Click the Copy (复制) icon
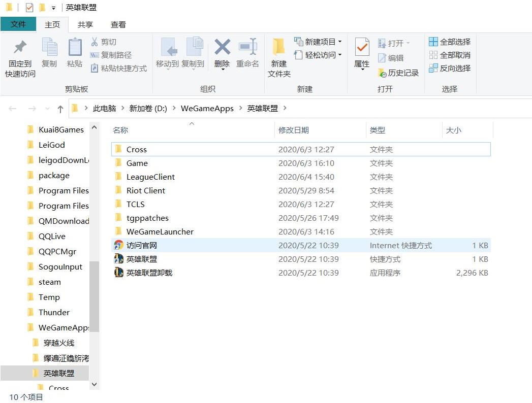Screen dimensions: 532x403 click(x=49, y=53)
